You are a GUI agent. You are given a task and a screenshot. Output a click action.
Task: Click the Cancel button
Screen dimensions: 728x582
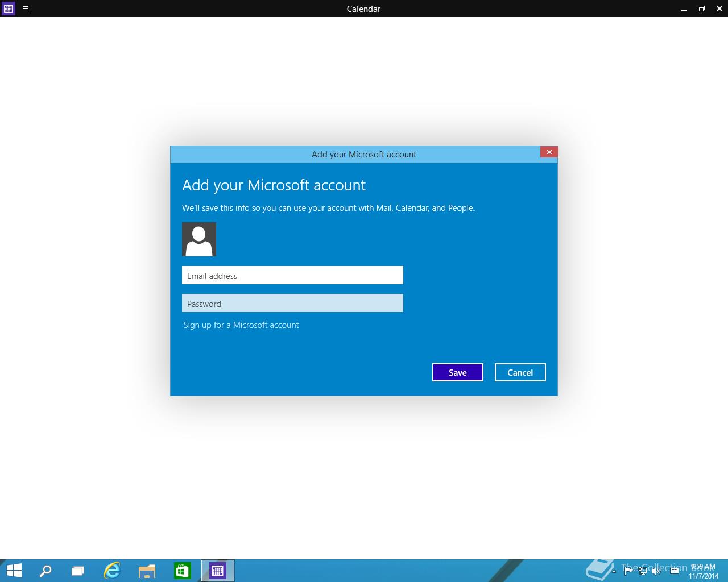click(x=520, y=372)
